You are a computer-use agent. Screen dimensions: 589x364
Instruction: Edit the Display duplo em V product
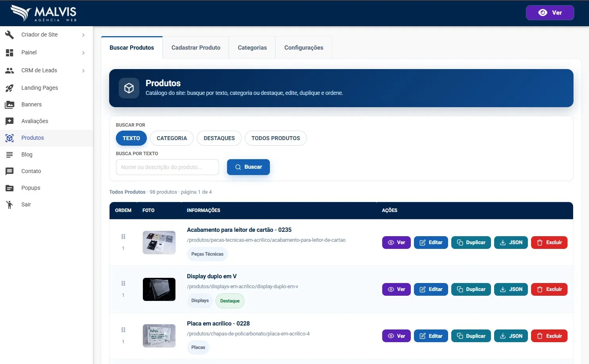tap(431, 289)
